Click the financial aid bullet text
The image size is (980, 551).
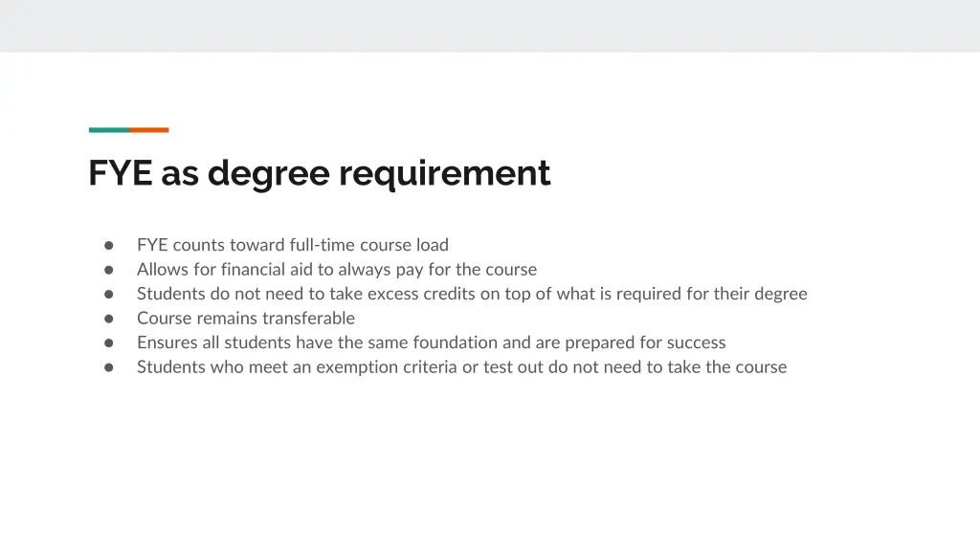[336, 270]
